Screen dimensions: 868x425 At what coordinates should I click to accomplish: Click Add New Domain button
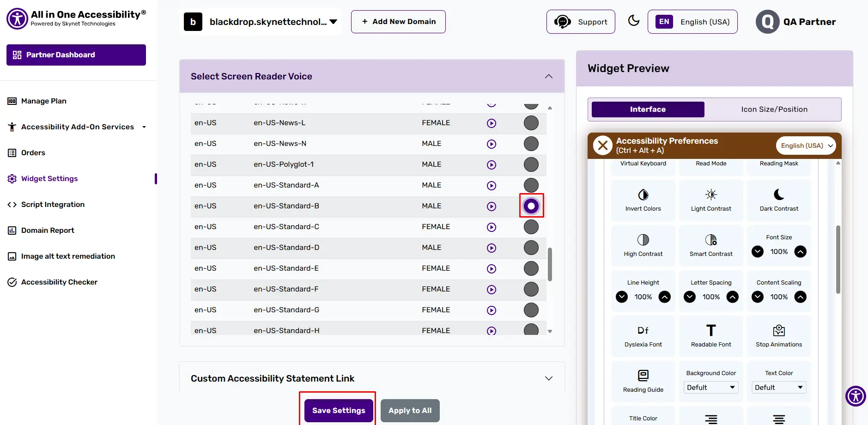(x=398, y=22)
